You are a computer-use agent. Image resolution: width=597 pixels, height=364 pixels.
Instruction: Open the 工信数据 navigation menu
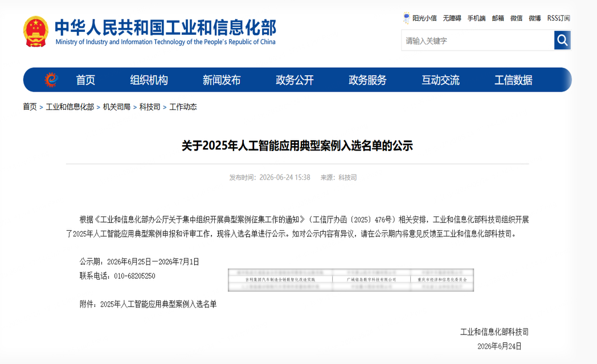pyautogui.click(x=513, y=80)
